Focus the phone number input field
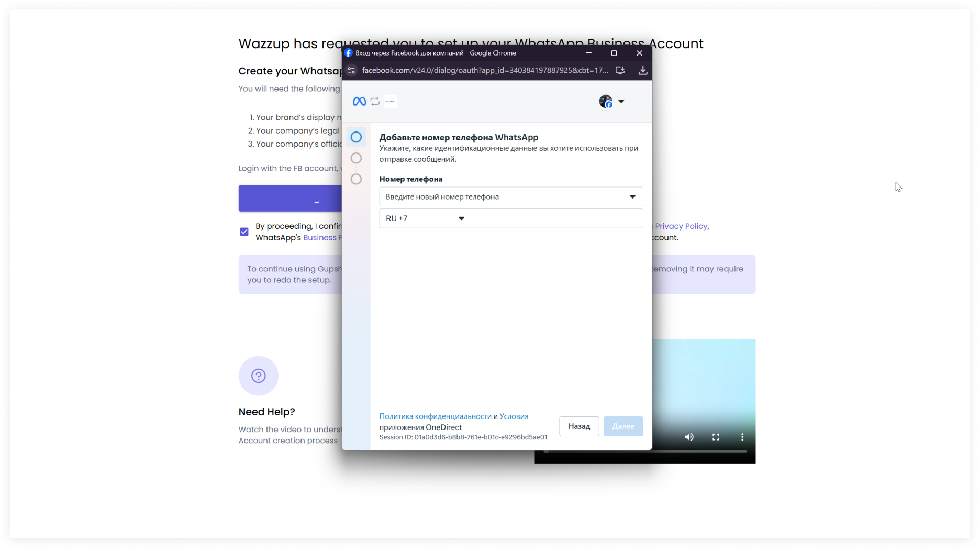This screenshot has height=550, width=980. tap(558, 218)
